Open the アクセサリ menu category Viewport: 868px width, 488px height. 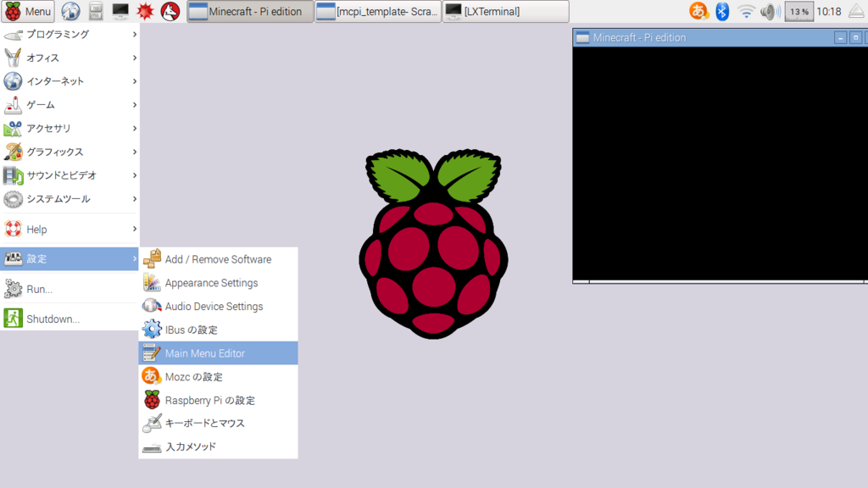pos(70,129)
